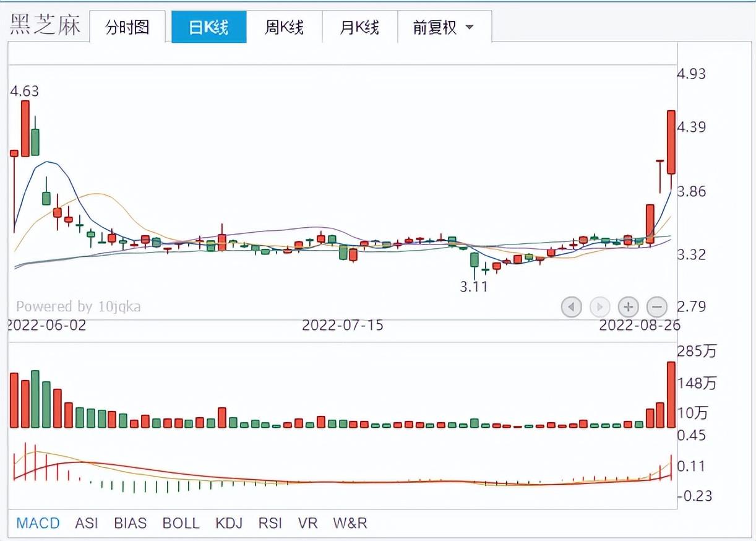Click the 2.79 price axis label
The height and width of the screenshot is (541, 756).
(x=692, y=307)
